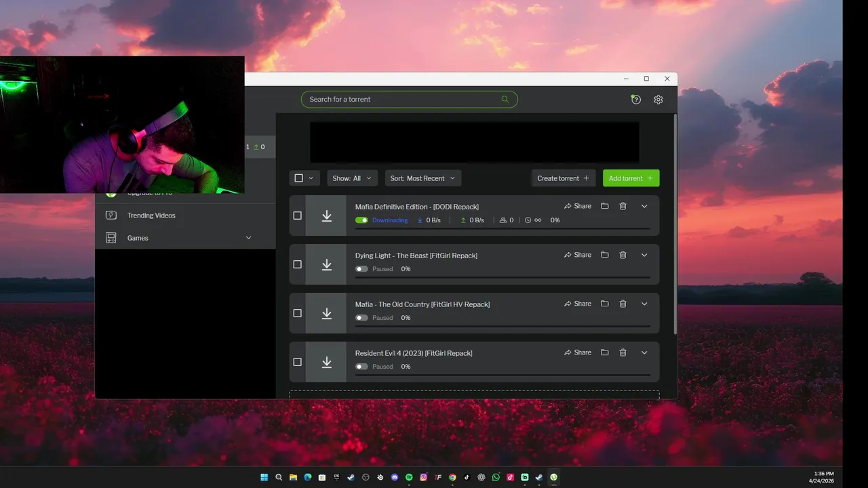
Task: Delete the Dying Light - The Beast torrent with its trash icon
Action: [x=623, y=255]
